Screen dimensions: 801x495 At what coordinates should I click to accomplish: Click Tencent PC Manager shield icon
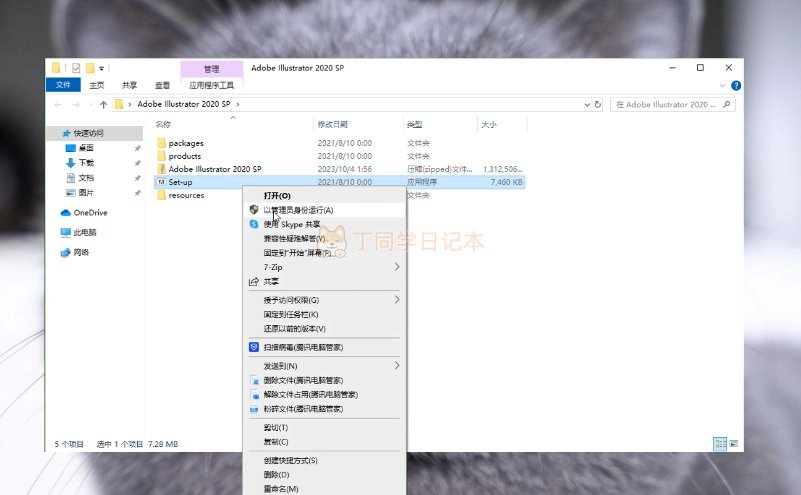click(254, 347)
